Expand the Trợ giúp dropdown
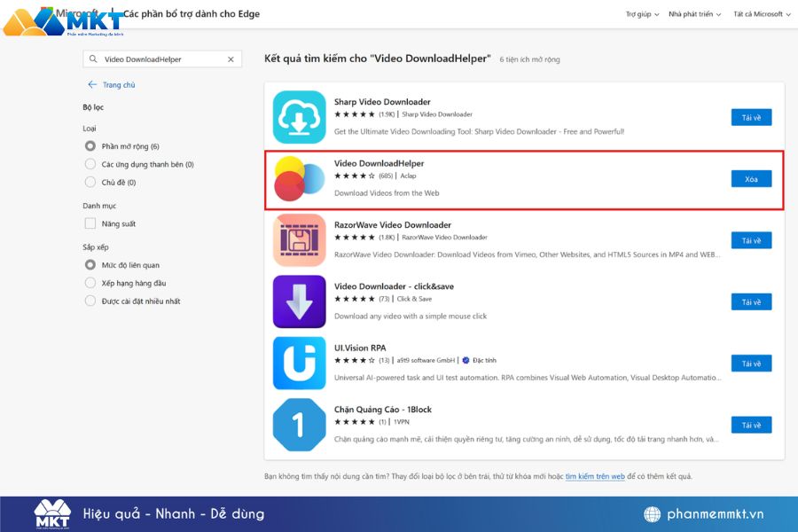 coord(642,14)
